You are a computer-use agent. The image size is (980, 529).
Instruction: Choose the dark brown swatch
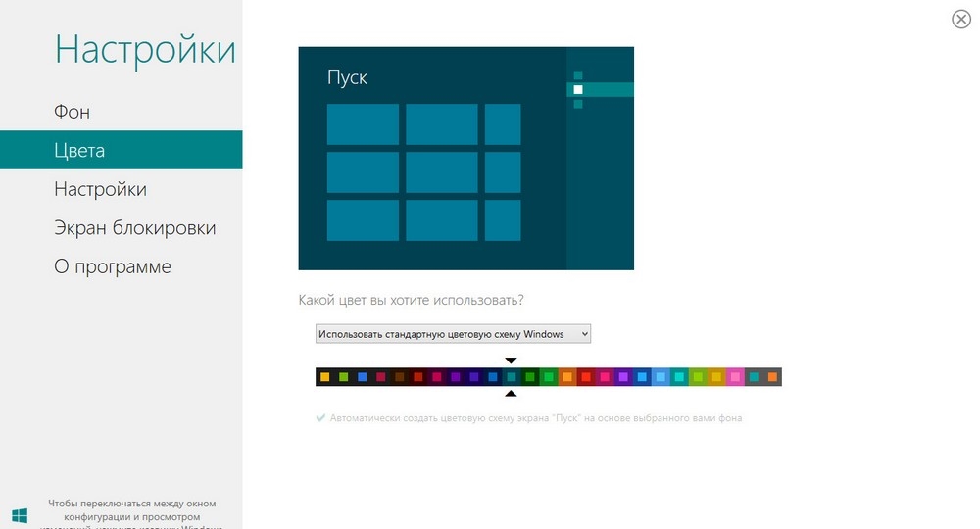coord(400,376)
